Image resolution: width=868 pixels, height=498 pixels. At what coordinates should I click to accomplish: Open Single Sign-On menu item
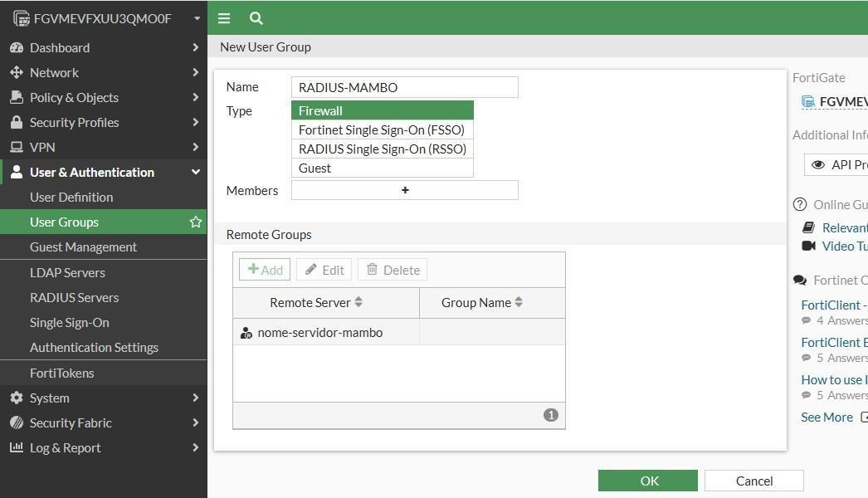[104, 322]
